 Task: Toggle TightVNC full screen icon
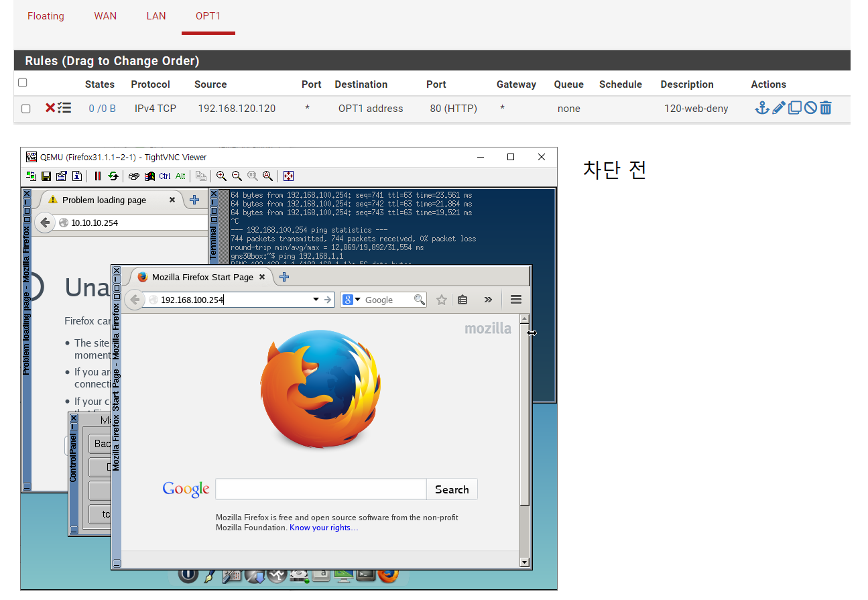click(x=288, y=176)
